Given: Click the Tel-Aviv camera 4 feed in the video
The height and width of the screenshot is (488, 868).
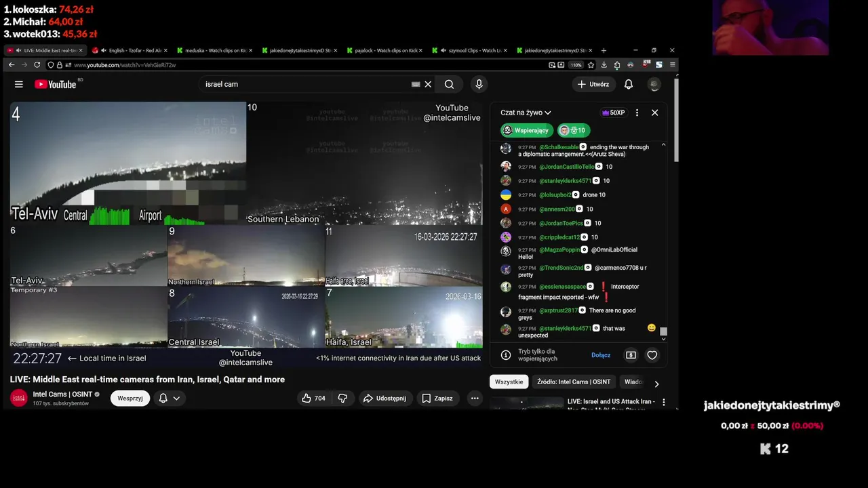Looking at the screenshot, I should click(128, 163).
